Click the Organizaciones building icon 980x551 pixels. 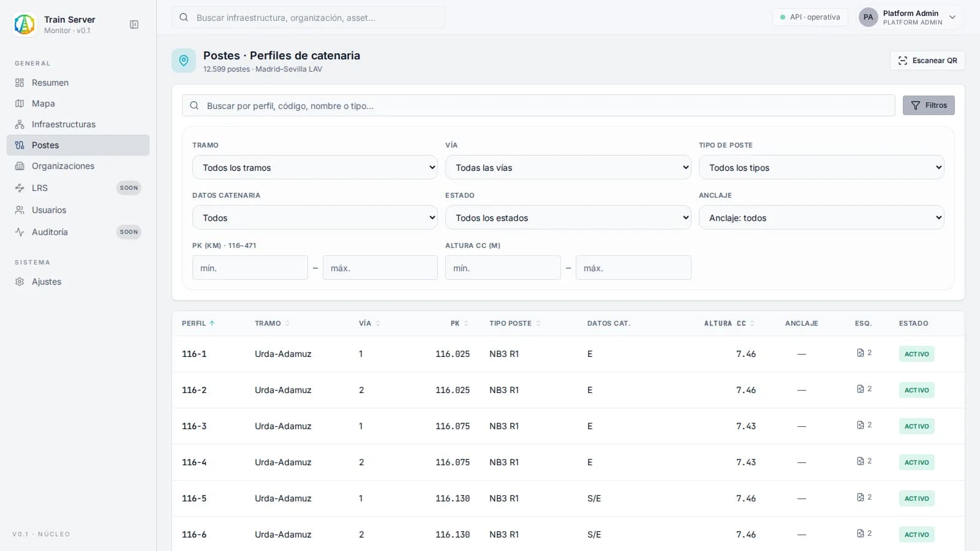[x=20, y=166]
